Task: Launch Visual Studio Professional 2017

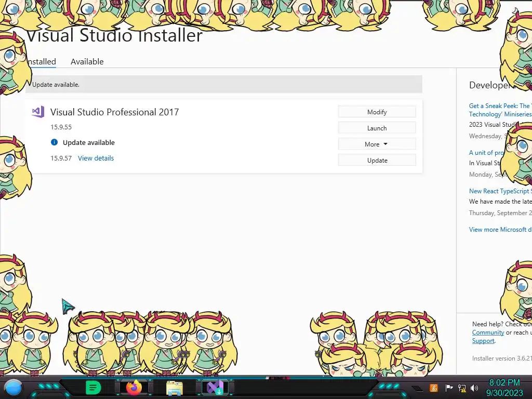Action: coord(377,128)
